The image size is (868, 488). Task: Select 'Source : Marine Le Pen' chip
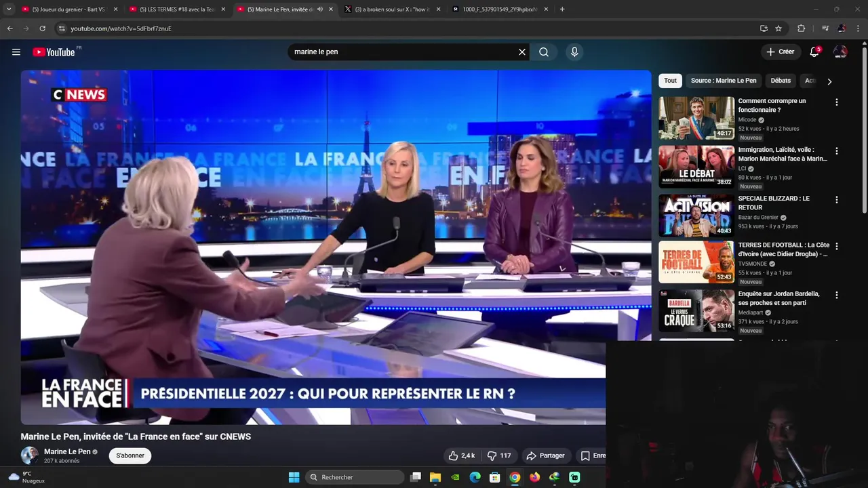click(724, 81)
